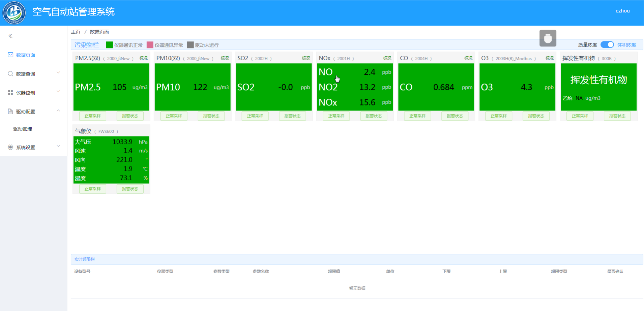The height and width of the screenshot is (311, 644).
Task: Click the pink 仪器通讯异常 legend swatch
Action: [150, 45]
